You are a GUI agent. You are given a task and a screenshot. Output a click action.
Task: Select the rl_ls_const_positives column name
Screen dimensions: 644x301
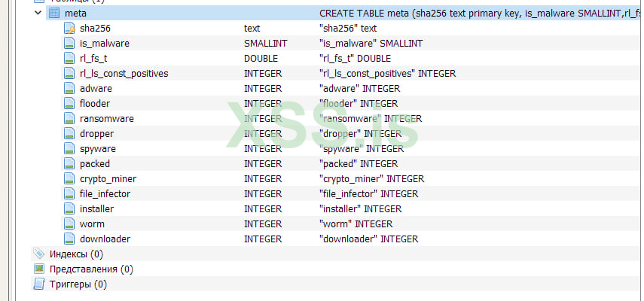(124, 74)
